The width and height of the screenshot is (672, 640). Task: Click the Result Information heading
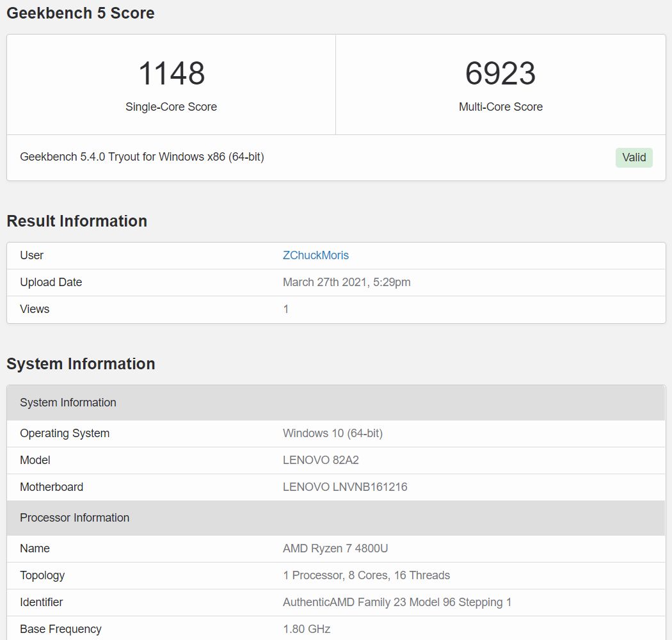[77, 221]
